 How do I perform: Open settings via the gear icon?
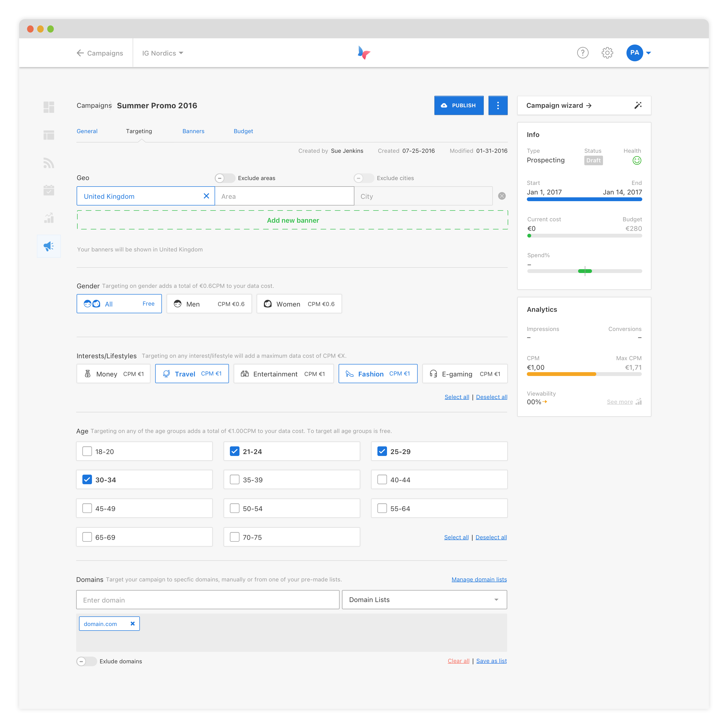coord(607,53)
